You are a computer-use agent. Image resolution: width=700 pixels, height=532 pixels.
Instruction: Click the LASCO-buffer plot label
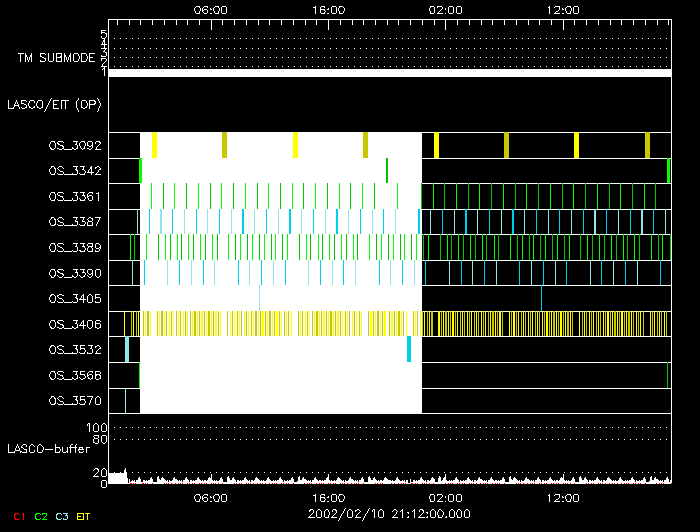48,447
